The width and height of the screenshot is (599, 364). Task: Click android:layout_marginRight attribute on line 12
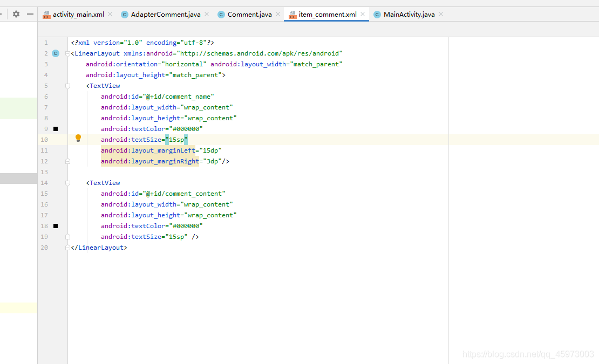(150, 161)
